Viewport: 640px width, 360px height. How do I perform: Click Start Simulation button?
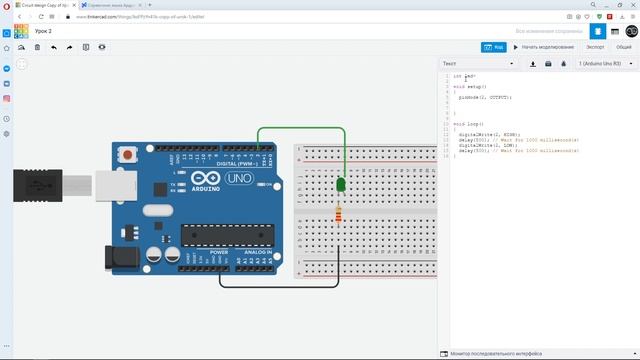click(544, 47)
